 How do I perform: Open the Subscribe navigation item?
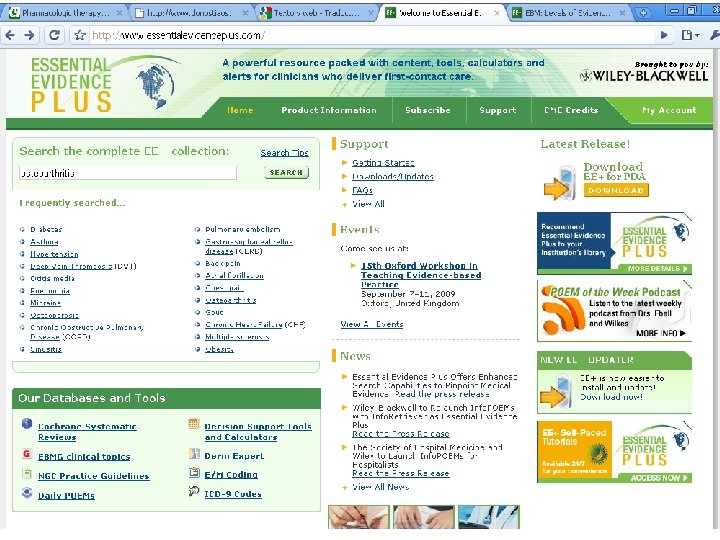point(428,110)
